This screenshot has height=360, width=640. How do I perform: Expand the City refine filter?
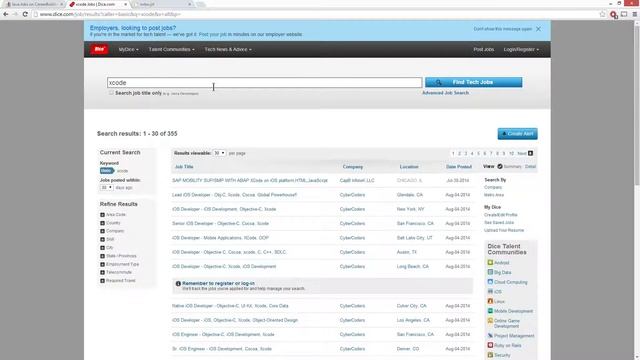(102, 248)
